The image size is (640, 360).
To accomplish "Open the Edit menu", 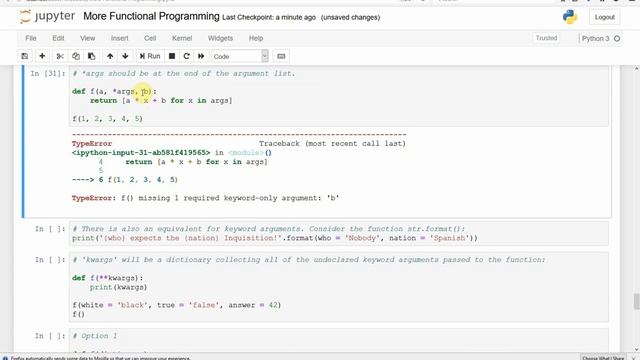I will [x=58, y=38].
